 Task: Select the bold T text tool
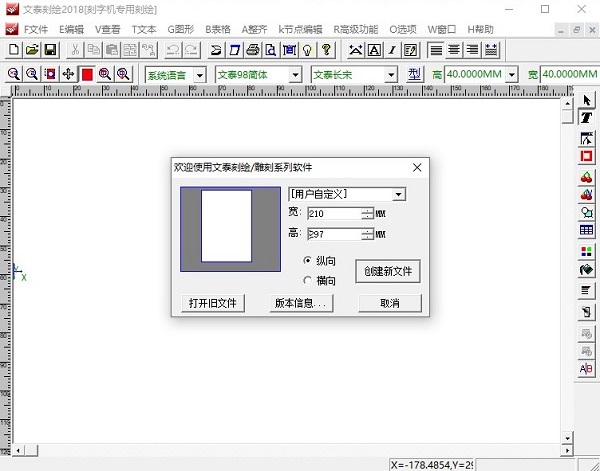(586, 117)
